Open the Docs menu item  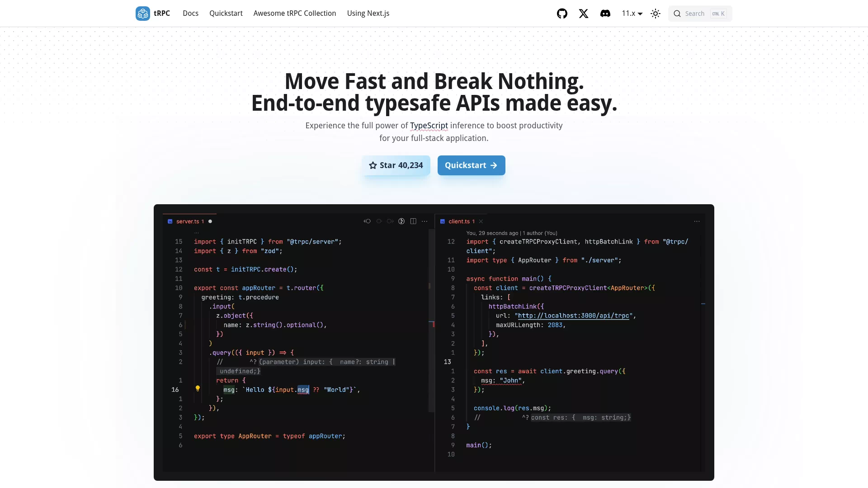pos(190,14)
